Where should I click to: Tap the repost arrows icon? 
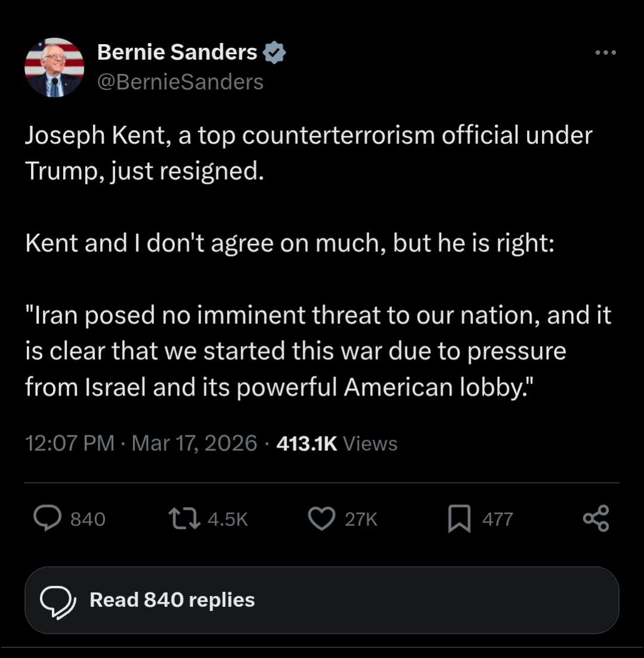point(185,518)
